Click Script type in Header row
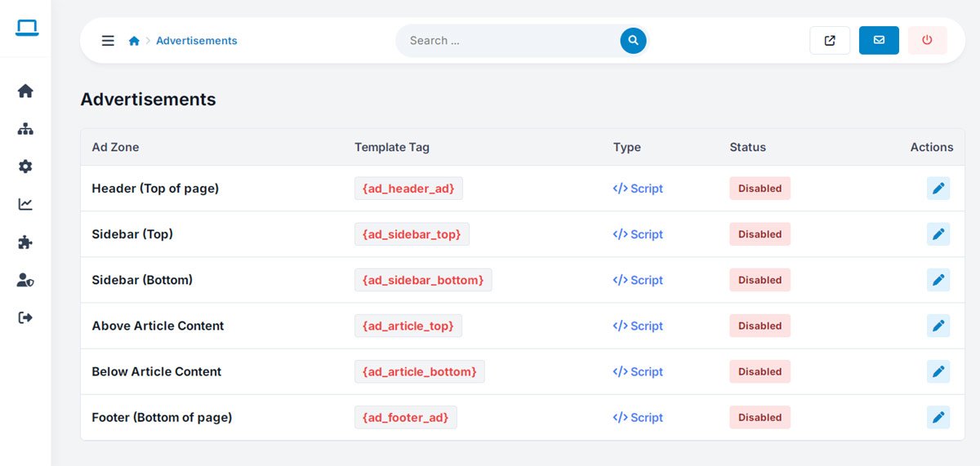Image resolution: width=980 pixels, height=466 pixels. [x=638, y=189]
